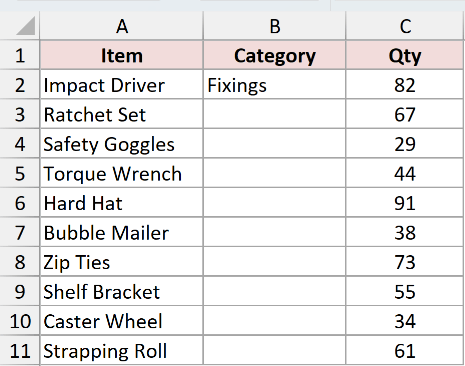Viewport: 465px width, 366px height.
Task: Click the Qty header cell
Action: (x=405, y=55)
